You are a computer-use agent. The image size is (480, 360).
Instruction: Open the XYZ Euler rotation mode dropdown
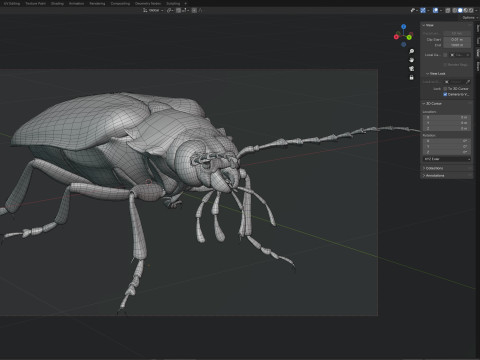coord(447,159)
